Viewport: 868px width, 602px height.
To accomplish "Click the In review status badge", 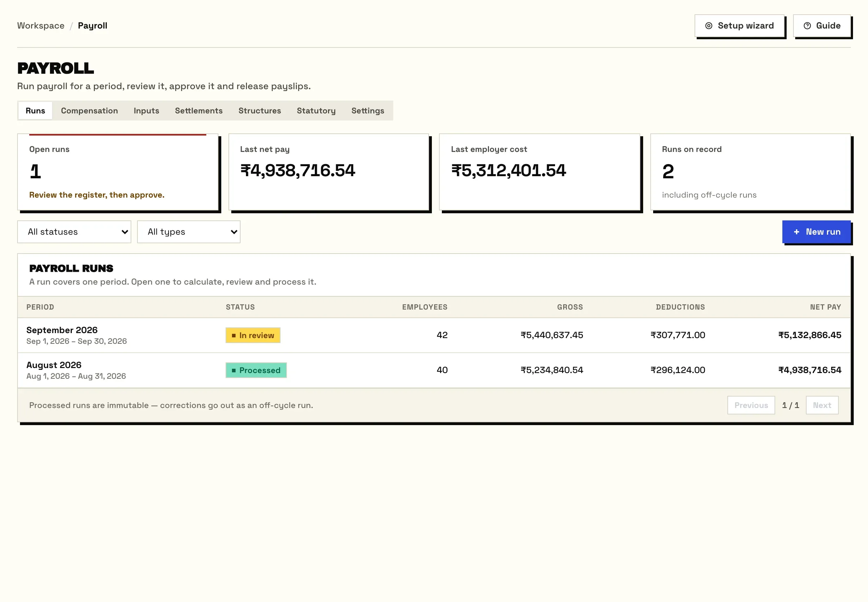I will [x=253, y=336].
